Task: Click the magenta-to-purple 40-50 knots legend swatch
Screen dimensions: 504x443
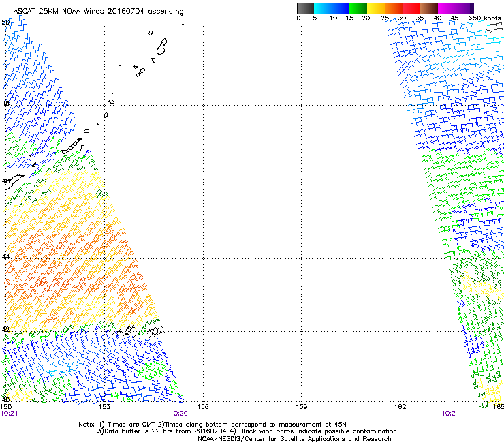Action: click(456, 8)
